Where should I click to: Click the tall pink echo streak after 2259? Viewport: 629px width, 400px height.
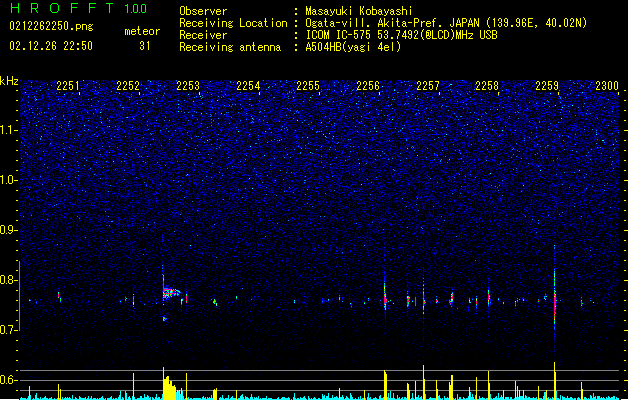click(555, 297)
